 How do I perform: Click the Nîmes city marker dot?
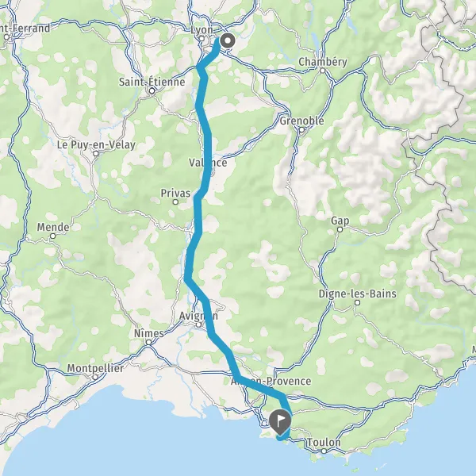149,343
